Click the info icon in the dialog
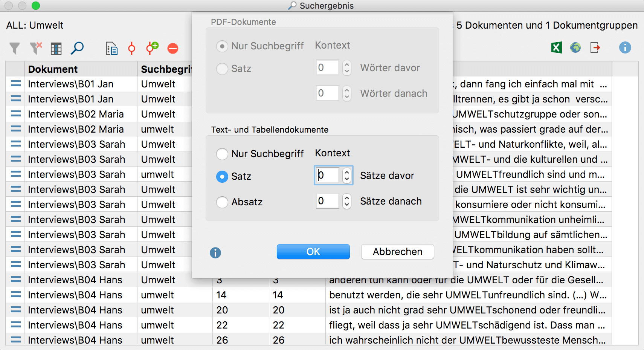Image resolution: width=644 pixels, height=350 pixels. (x=215, y=252)
